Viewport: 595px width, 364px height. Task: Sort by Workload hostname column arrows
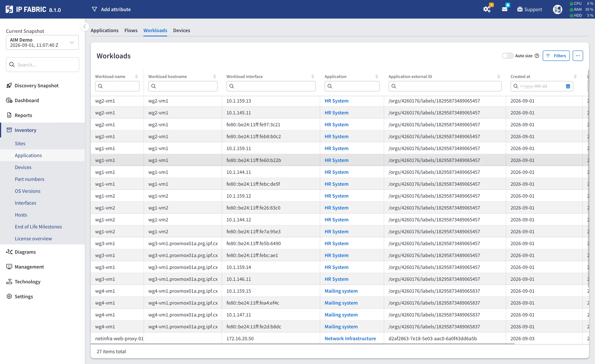click(214, 77)
